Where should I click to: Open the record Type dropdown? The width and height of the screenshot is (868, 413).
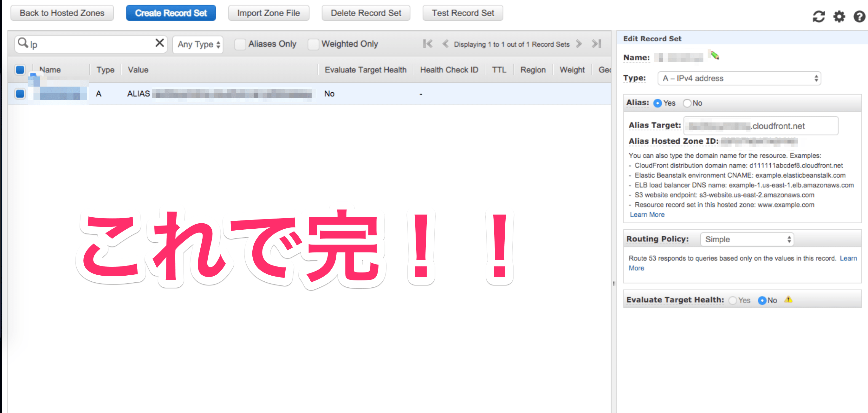(739, 79)
